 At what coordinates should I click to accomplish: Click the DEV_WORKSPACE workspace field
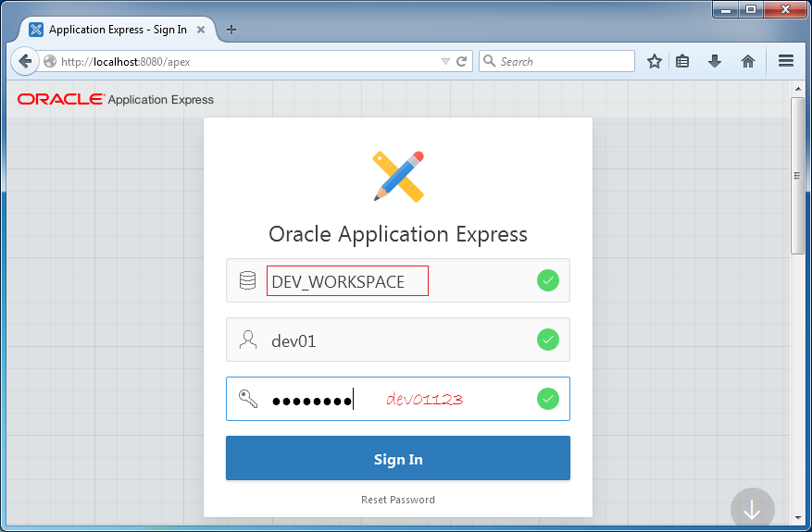tap(398, 280)
